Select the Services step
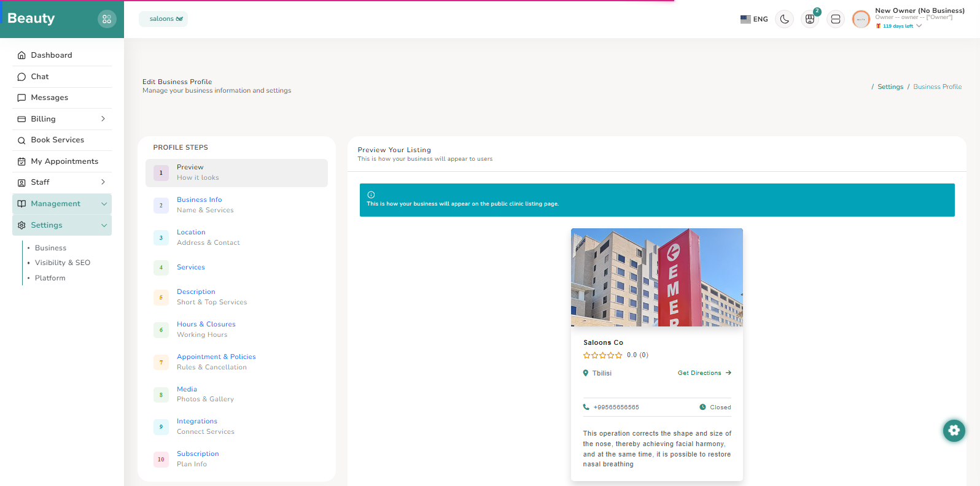This screenshot has width=980, height=486. click(236, 268)
